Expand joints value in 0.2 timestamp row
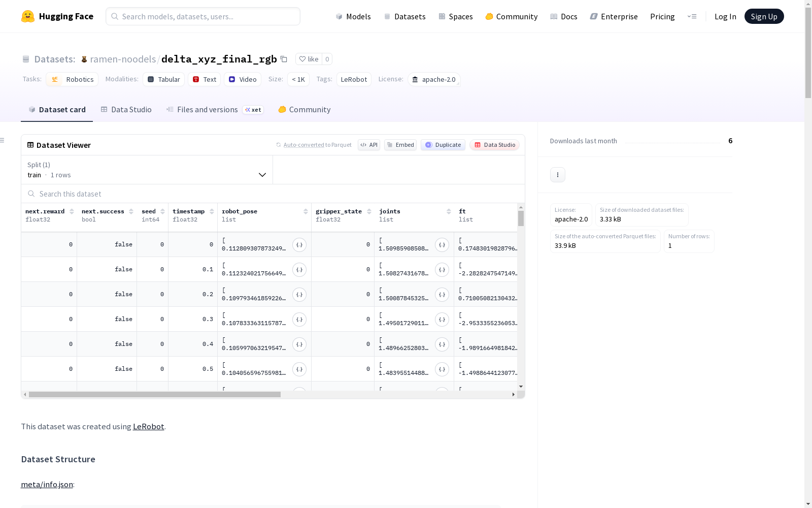812x508 pixels. pyautogui.click(x=442, y=295)
